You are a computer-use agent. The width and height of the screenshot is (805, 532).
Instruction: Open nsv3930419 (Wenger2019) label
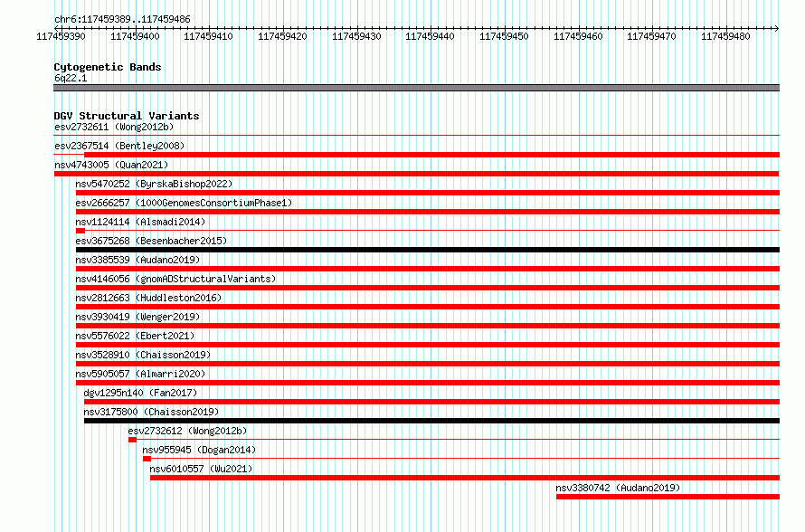(x=137, y=317)
